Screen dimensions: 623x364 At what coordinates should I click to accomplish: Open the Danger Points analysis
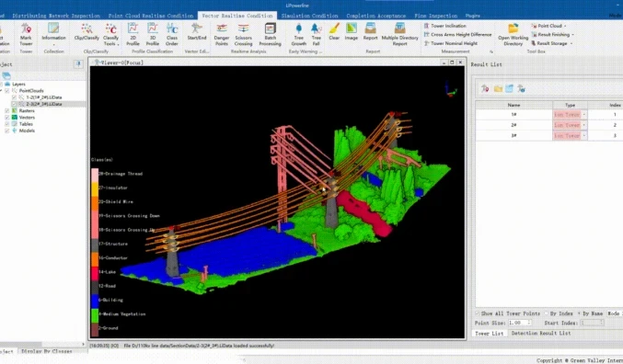pos(221,34)
